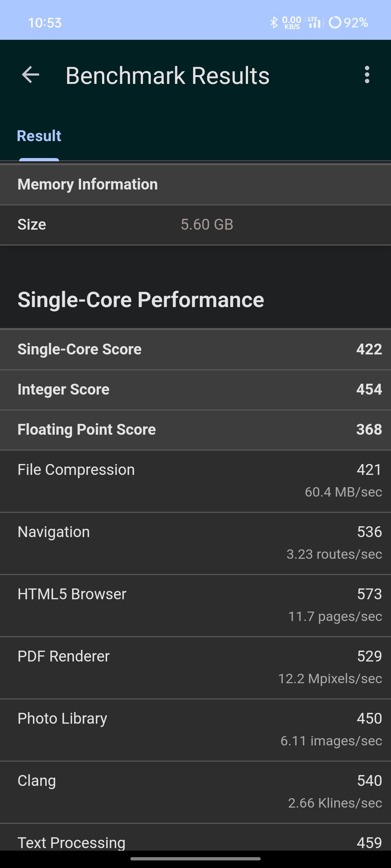Select the PDF Renderer result row
This screenshot has height=868, width=391.
pos(195,668)
